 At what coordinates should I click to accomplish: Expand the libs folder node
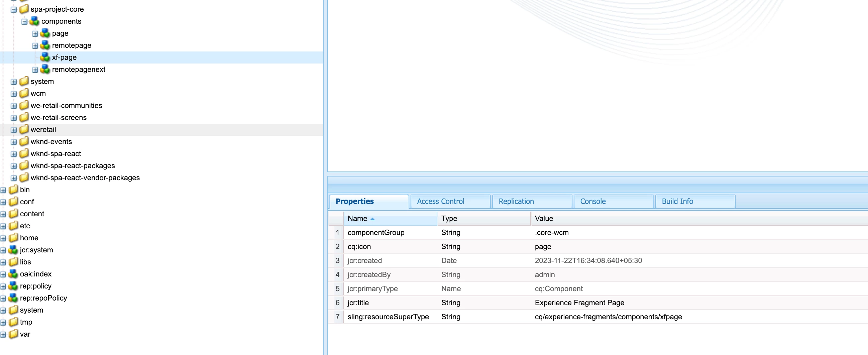[x=3, y=262]
